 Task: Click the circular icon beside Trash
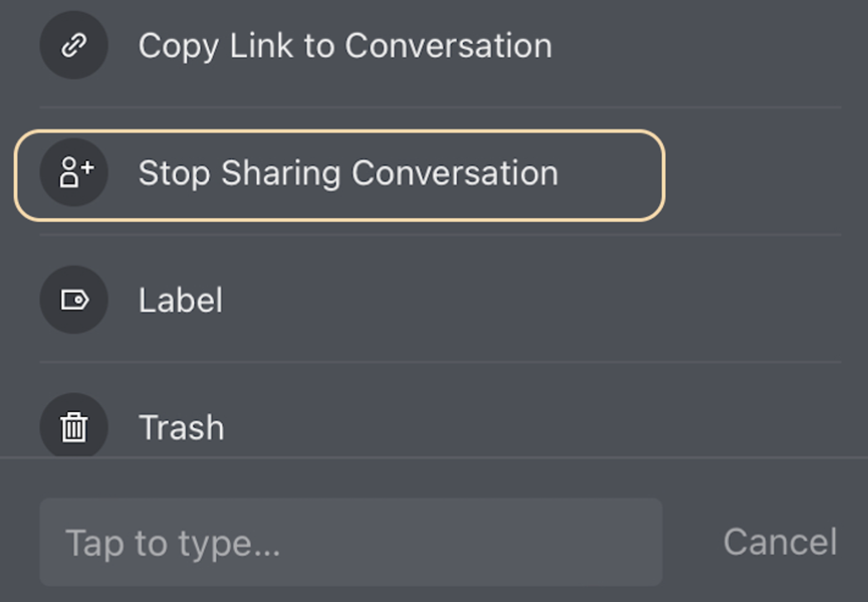(x=74, y=425)
